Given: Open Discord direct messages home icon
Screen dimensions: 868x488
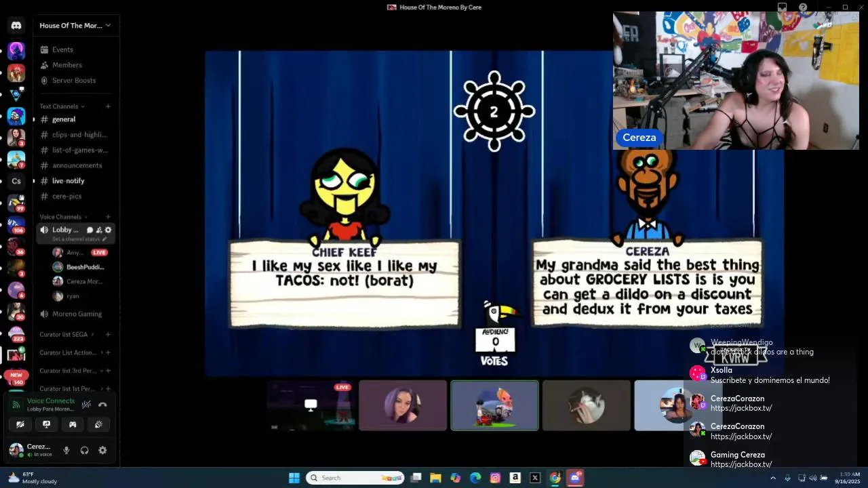Looking at the screenshot, I should [16, 26].
